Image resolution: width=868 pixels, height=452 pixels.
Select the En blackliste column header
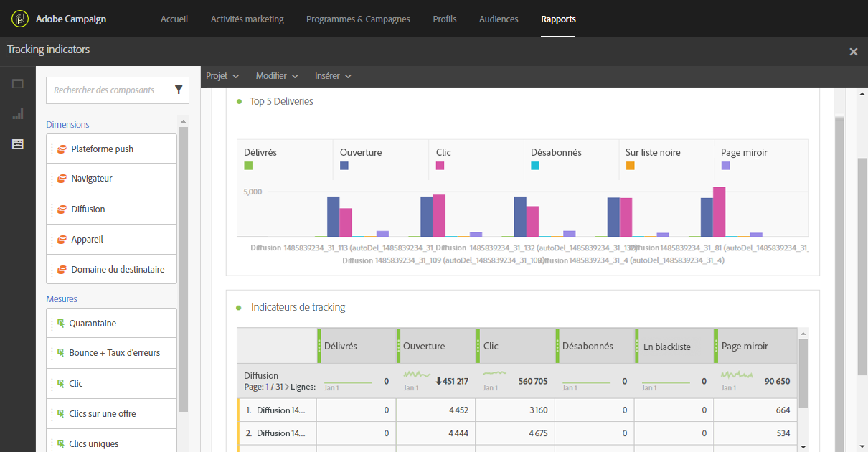tap(675, 346)
